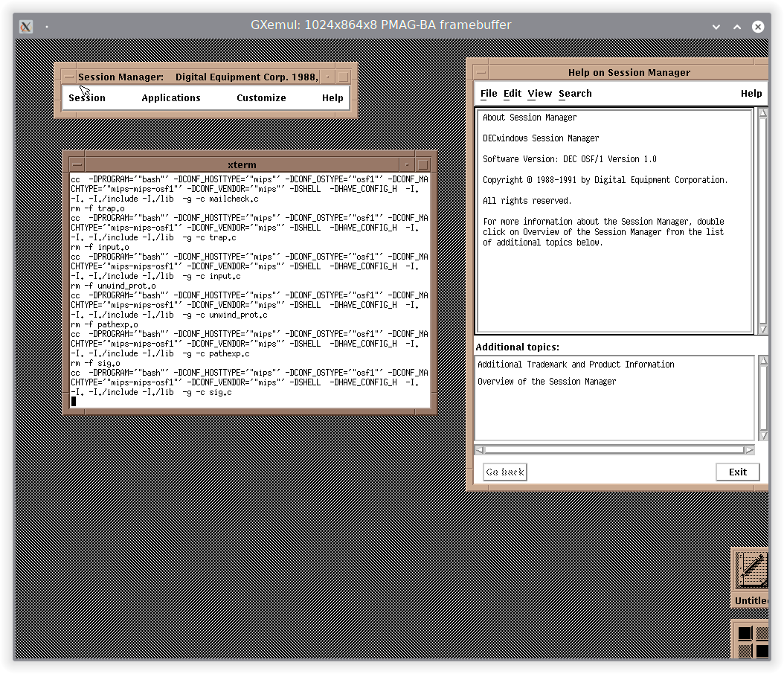Click 'rm -f input.o' line in xterm
784x674 pixels.
[100, 247]
